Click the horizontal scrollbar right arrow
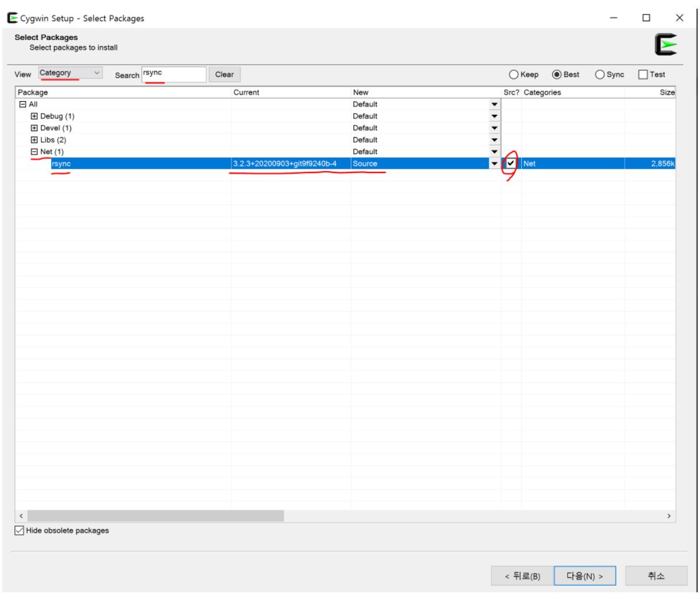The width and height of the screenshot is (700, 601). (669, 516)
